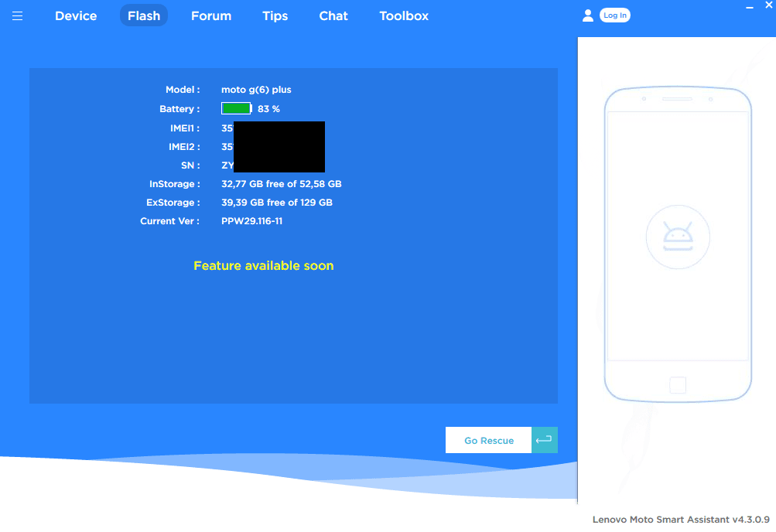
Task: Click the battery level indicator
Action: point(236,109)
